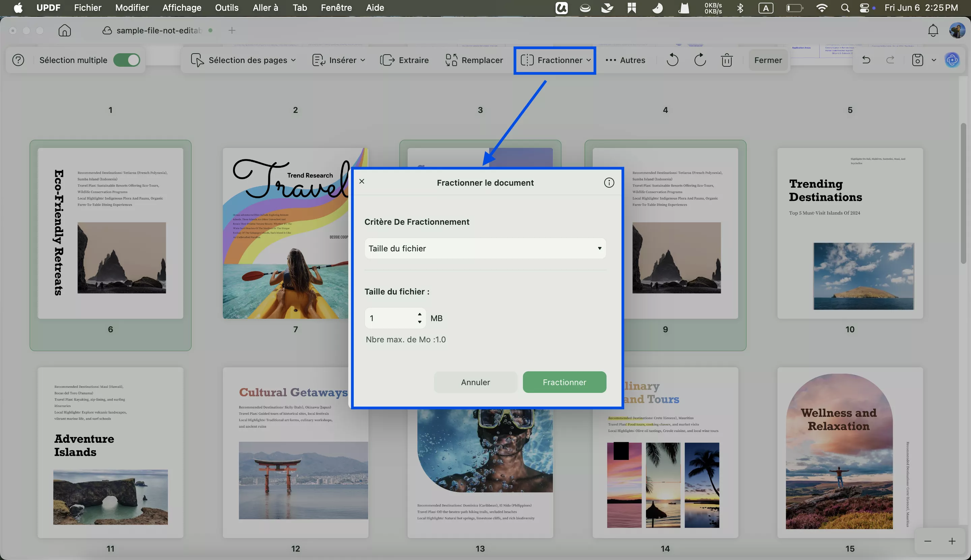Add a new tab with plus
971x560 pixels.
pyautogui.click(x=232, y=30)
